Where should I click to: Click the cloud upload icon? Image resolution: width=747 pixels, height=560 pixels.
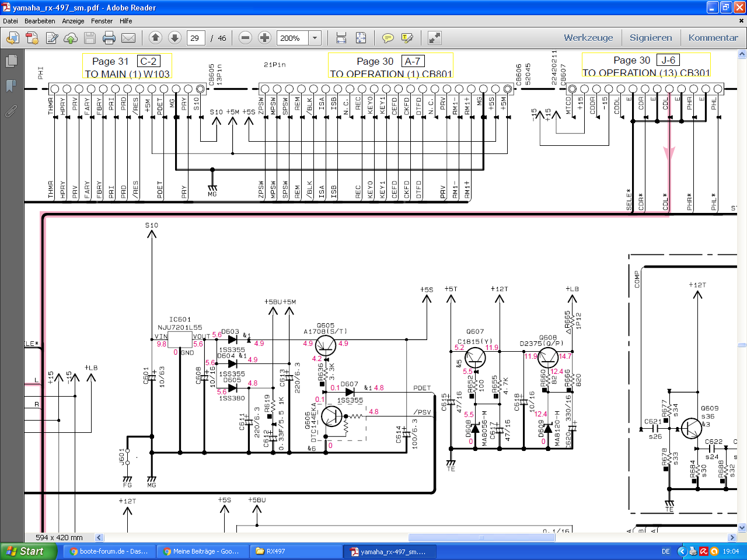tap(71, 38)
